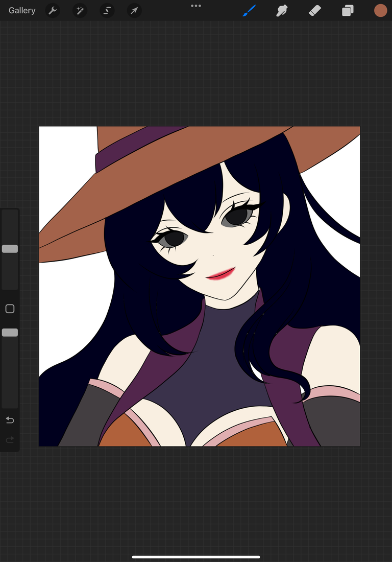
Task: Select the Brush tool
Action: 249,10
